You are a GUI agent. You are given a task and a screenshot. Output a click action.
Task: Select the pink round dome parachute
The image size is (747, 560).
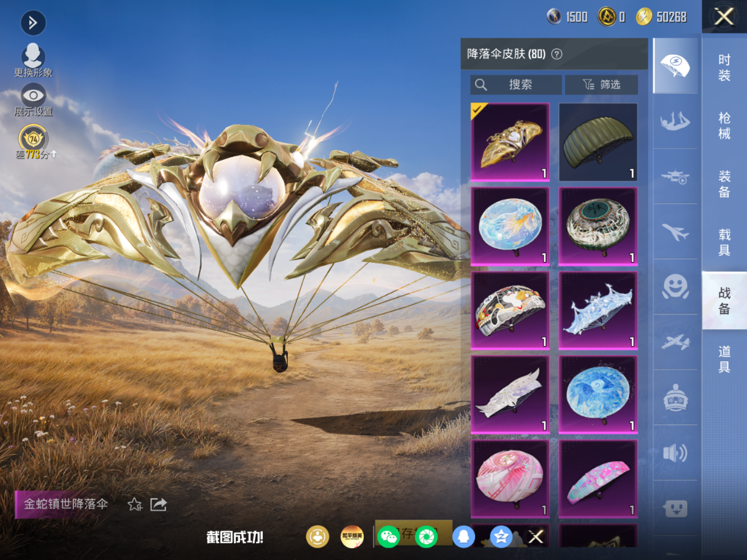(x=510, y=479)
